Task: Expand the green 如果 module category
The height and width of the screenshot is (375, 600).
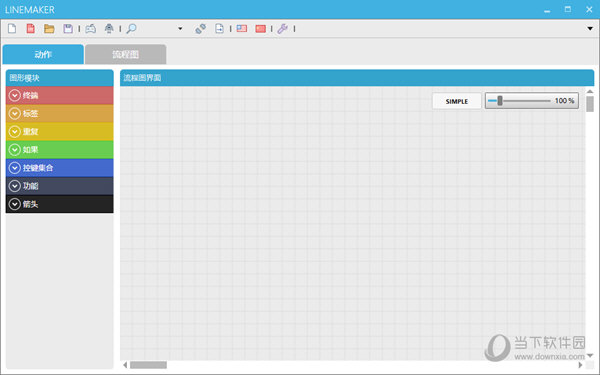Action: pyautogui.click(x=60, y=150)
